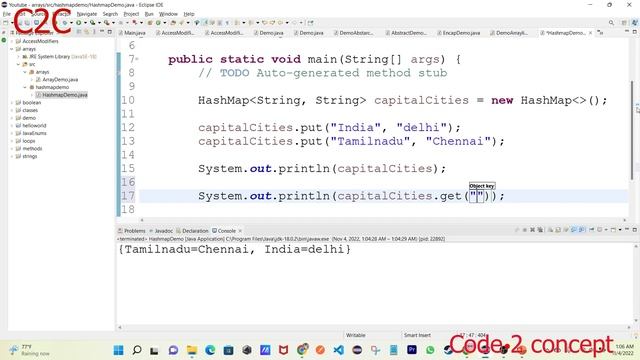Open Windows taskbar search
Image resolution: width=640 pixels, height=360 pixels.
137,350
